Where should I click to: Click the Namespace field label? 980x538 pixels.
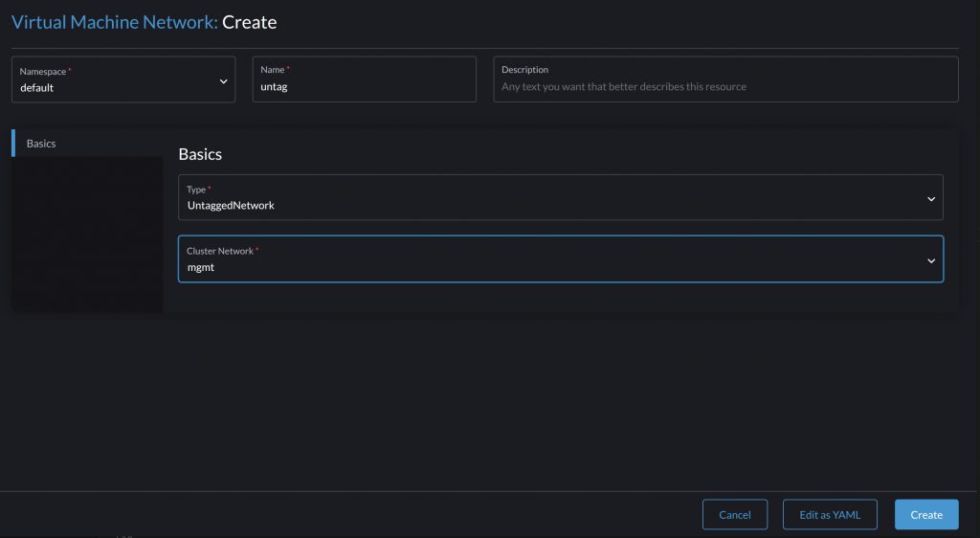point(44,71)
